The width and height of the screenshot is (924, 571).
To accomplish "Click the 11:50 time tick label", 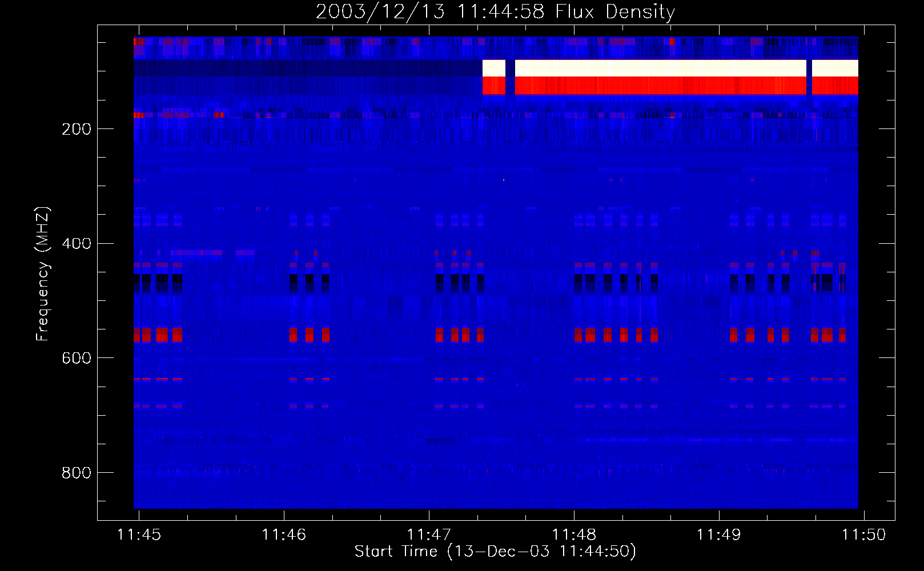I will [864, 534].
